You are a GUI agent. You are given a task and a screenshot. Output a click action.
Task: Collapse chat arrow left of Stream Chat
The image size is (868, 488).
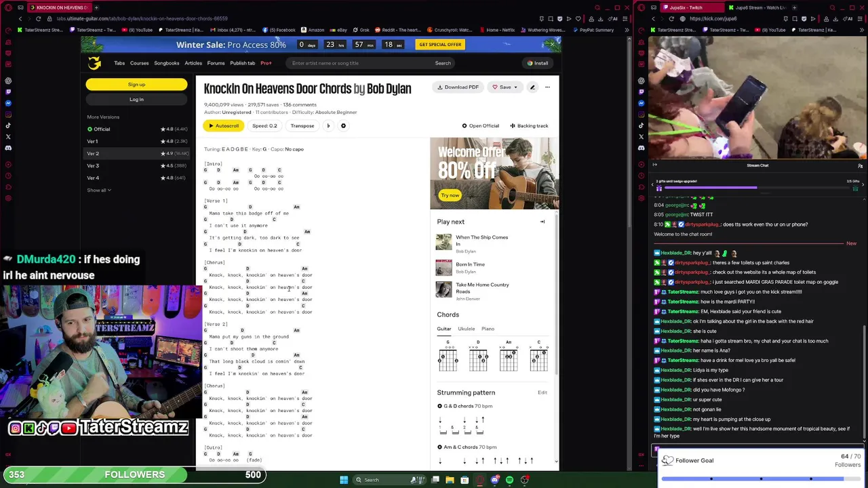[654, 165]
